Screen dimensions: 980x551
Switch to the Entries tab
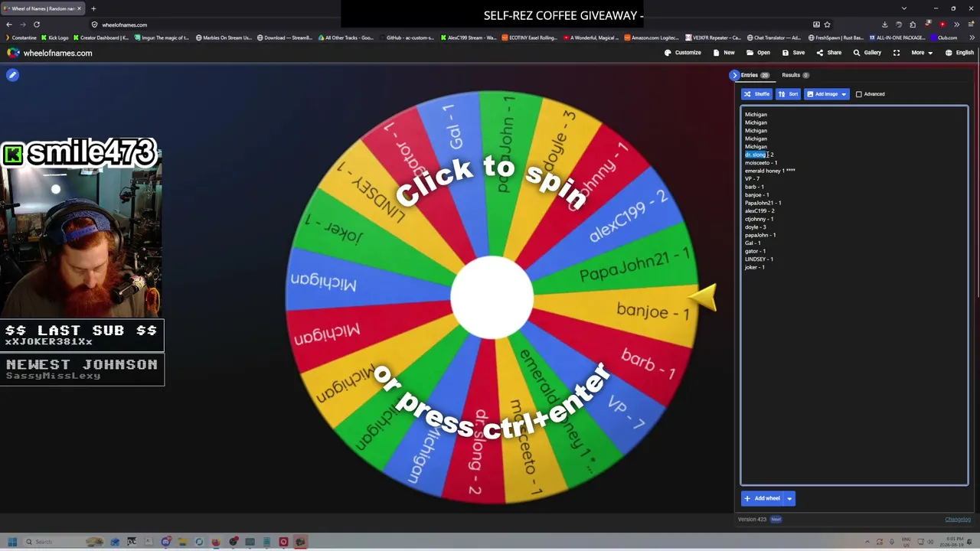coord(754,75)
